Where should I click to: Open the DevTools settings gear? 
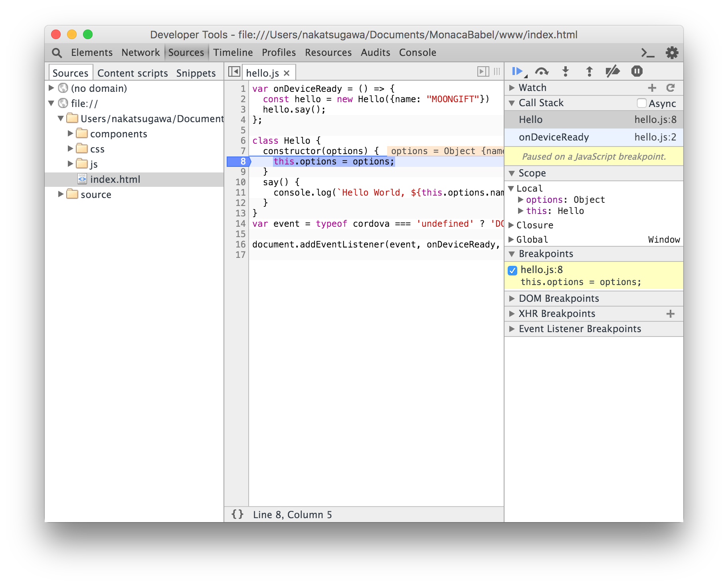pos(672,53)
